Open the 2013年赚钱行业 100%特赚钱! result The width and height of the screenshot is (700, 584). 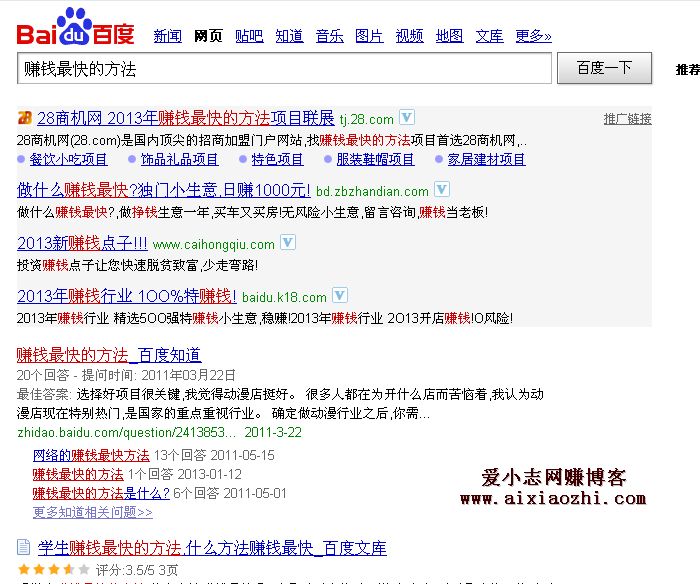tap(127, 296)
